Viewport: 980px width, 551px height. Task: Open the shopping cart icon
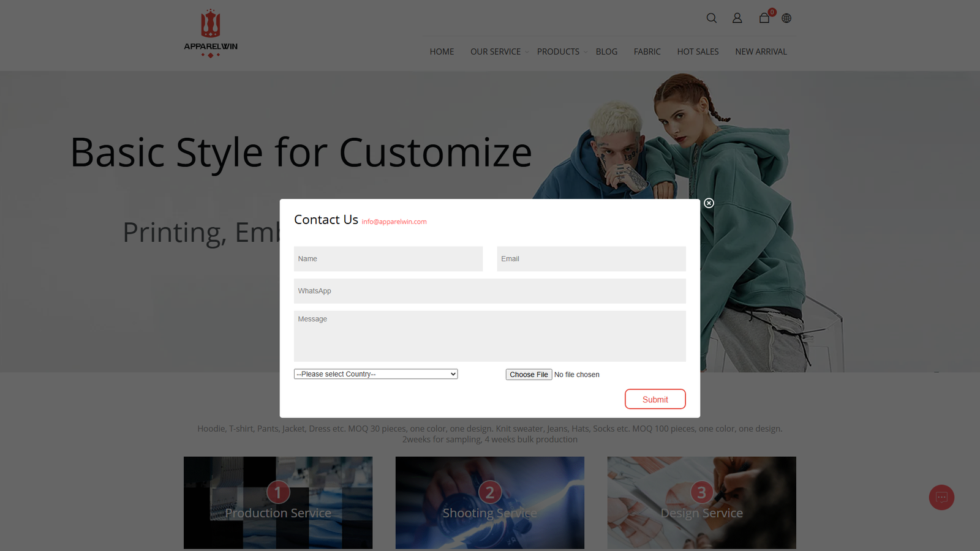tap(764, 18)
